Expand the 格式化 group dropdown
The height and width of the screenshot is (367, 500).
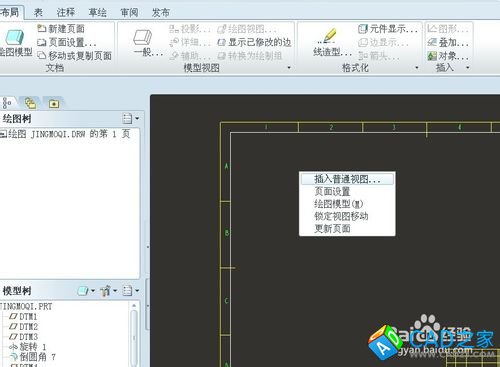pos(417,68)
